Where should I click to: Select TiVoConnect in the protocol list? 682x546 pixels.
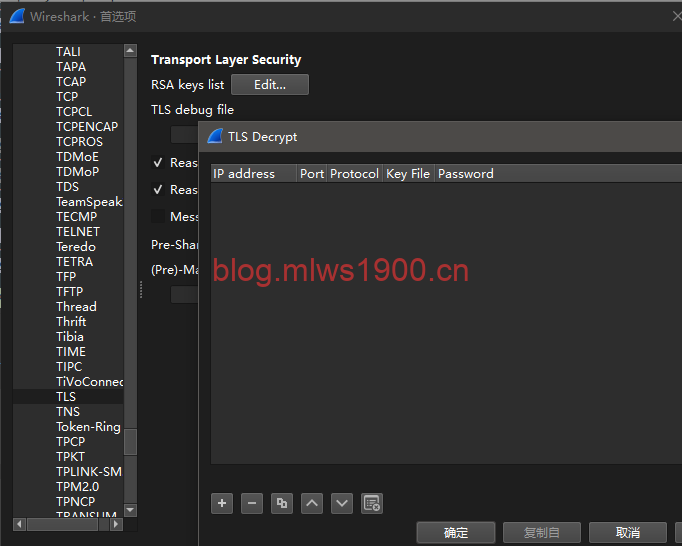coord(89,382)
